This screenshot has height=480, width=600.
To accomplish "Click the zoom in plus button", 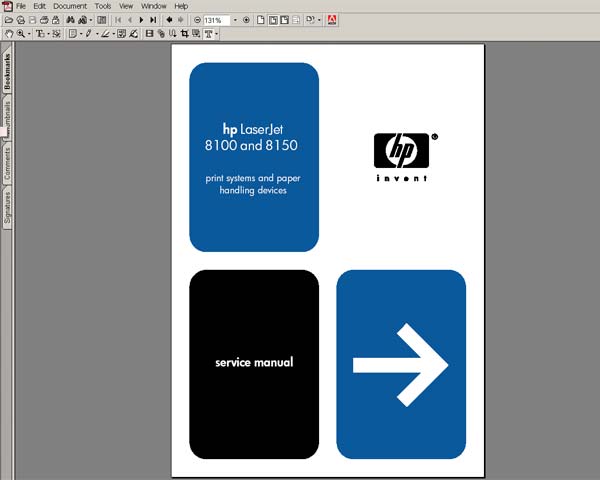I will pyautogui.click(x=246, y=20).
